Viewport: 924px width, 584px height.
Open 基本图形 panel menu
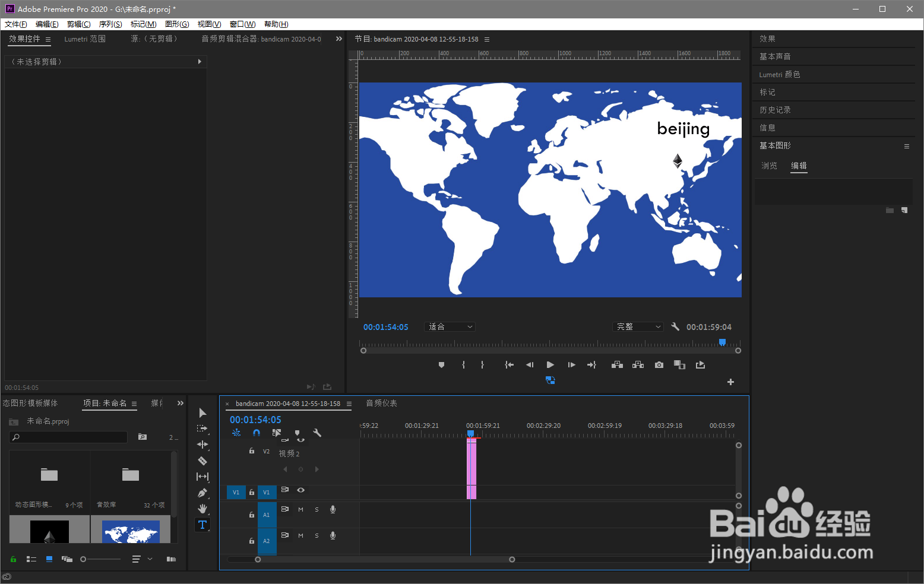tap(907, 146)
